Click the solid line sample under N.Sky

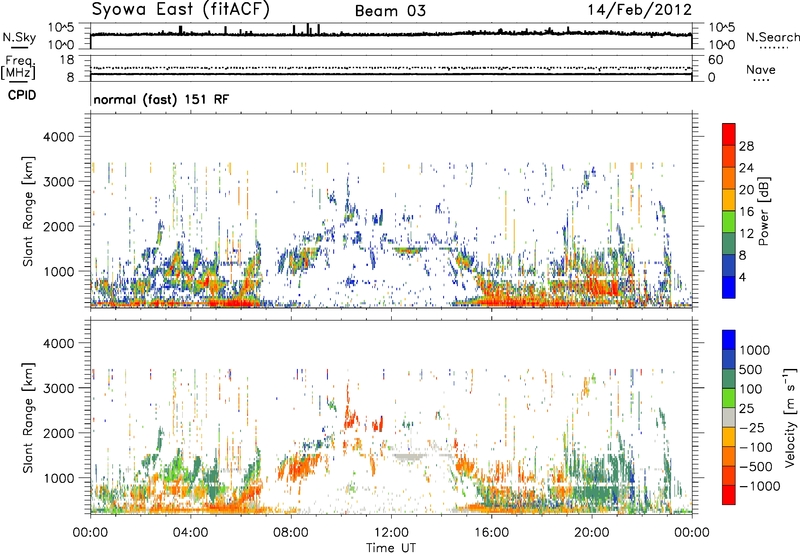tap(19, 47)
